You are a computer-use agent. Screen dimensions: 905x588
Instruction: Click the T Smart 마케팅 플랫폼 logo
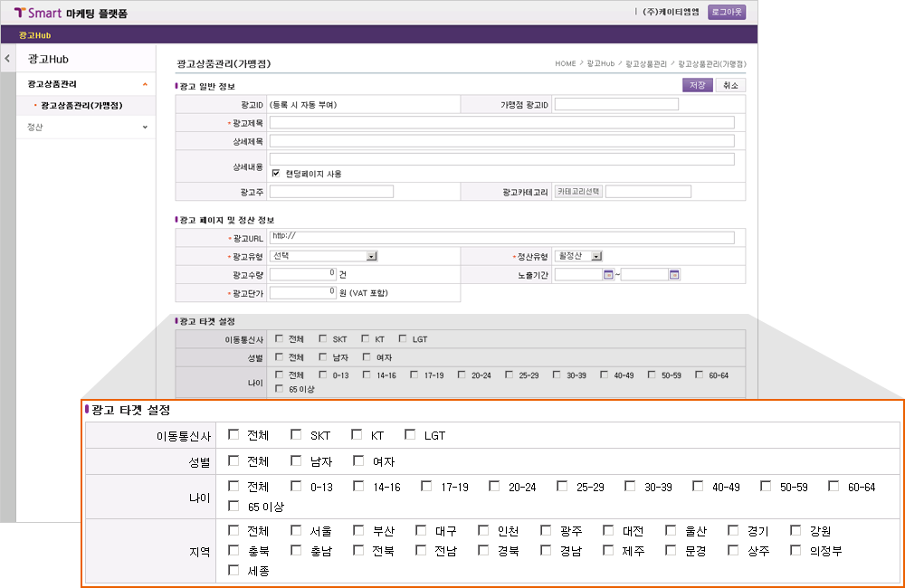[x=71, y=13]
